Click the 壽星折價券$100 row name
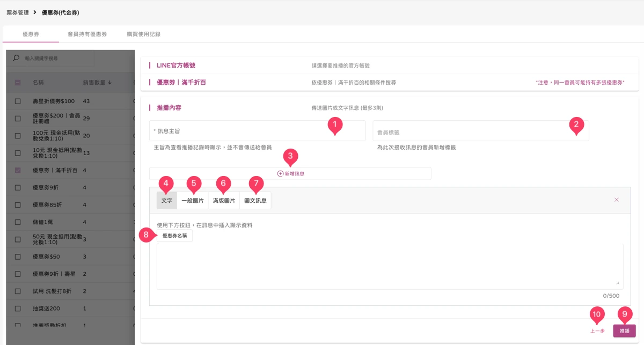Screen dimensions: 644x345 coord(53,101)
